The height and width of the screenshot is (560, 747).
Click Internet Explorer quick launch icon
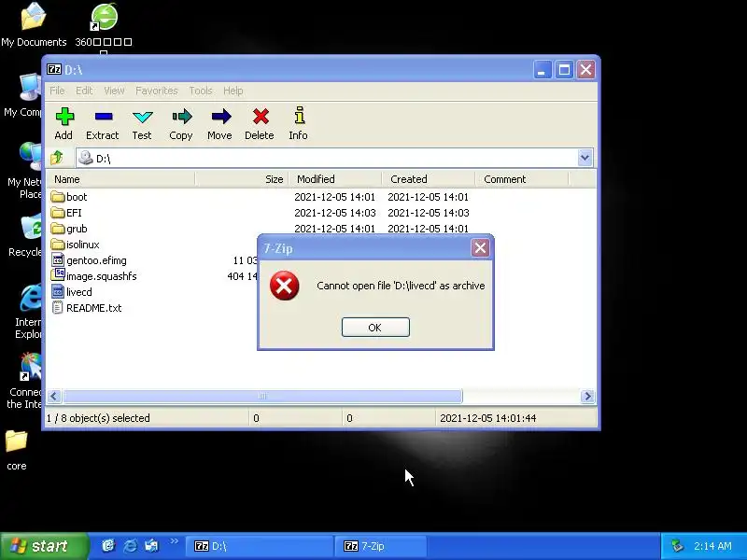click(x=130, y=546)
